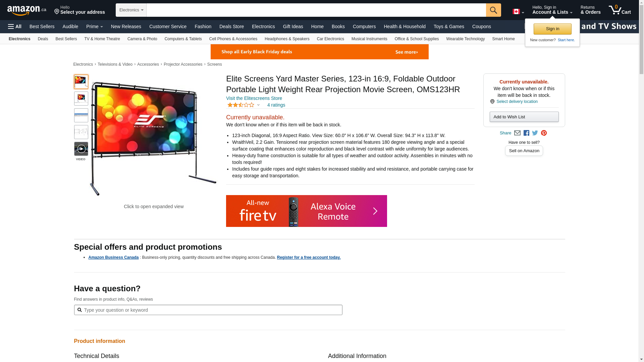Open the Prime menu dropdown
The height and width of the screenshot is (362, 644).
pyautogui.click(x=94, y=26)
